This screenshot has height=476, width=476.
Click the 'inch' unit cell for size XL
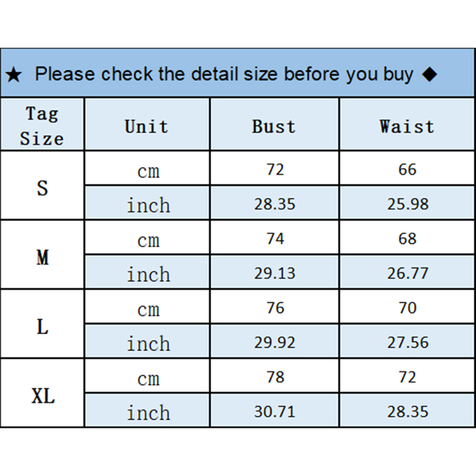[148, 413]
